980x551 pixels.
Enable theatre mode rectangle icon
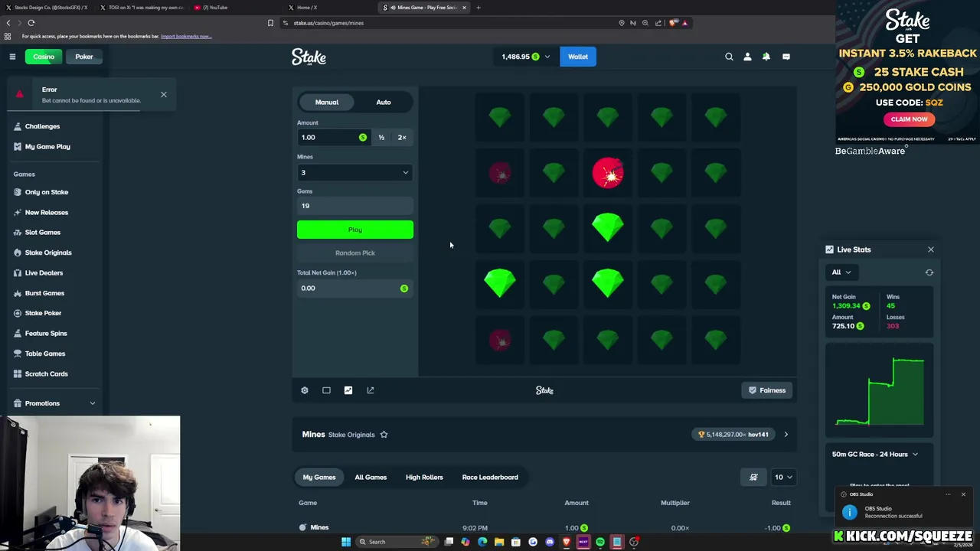tap(326, 390)
